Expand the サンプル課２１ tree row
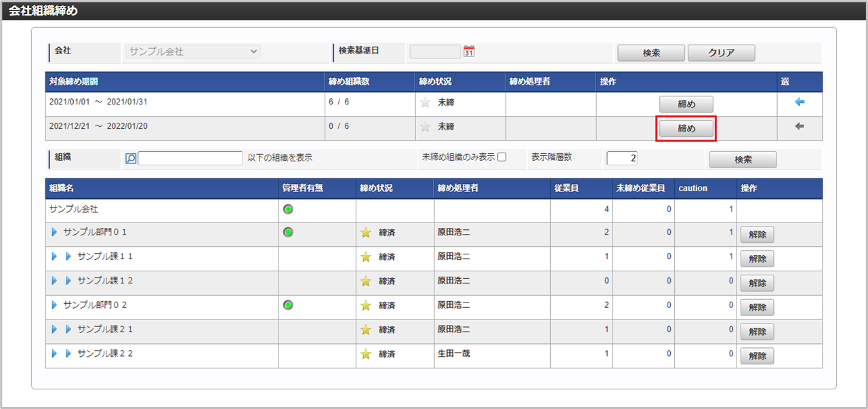 [x=68, y=330]
